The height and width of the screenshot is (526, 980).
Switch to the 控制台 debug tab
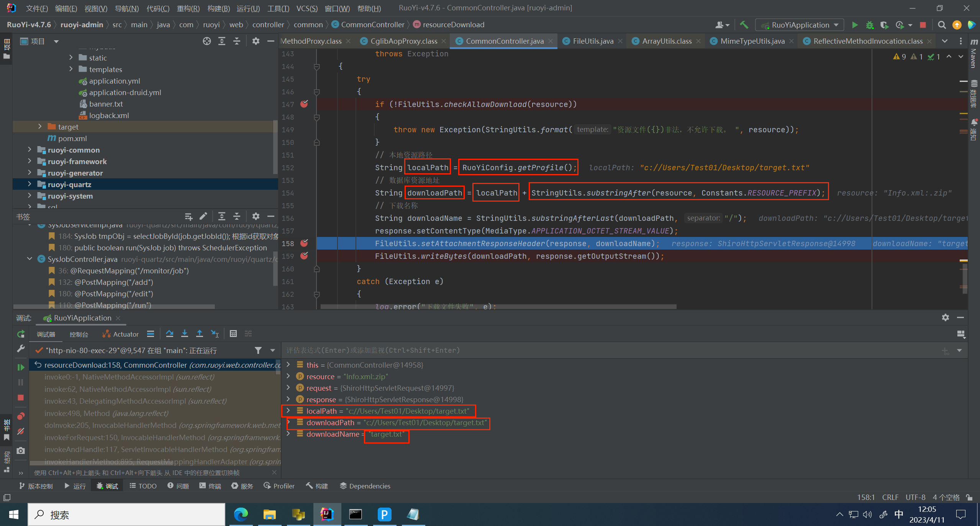tap(79, 334)
